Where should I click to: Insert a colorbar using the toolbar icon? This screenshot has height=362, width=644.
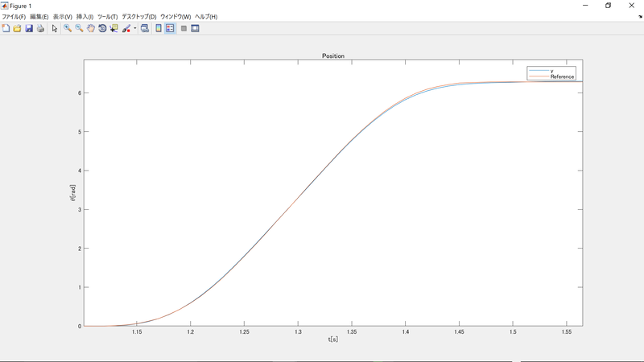(158, 28)
